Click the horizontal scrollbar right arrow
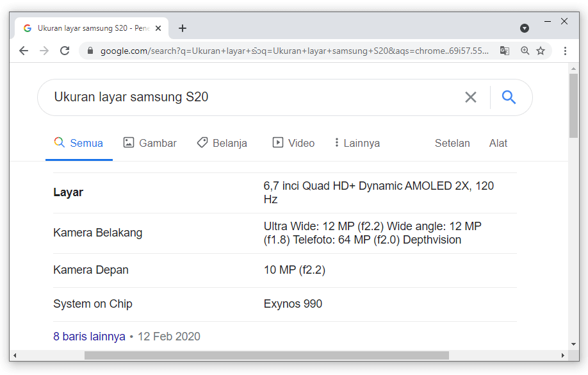Viewport: 588px width, 375px height. [x=563, y=355]
